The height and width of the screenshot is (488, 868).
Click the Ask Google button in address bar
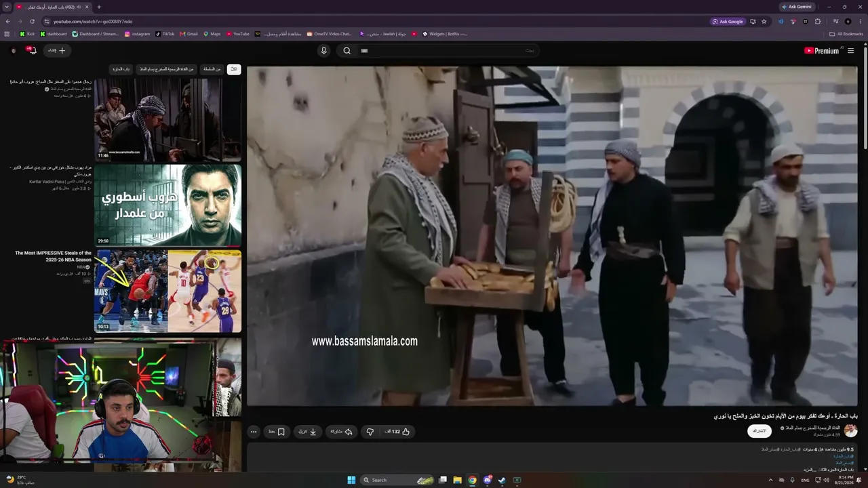(728, 21)
